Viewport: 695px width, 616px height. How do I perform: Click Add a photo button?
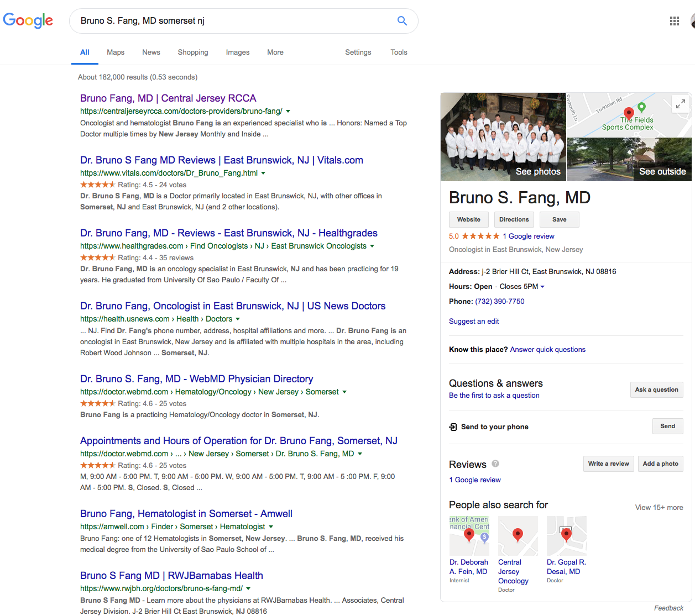661,464
